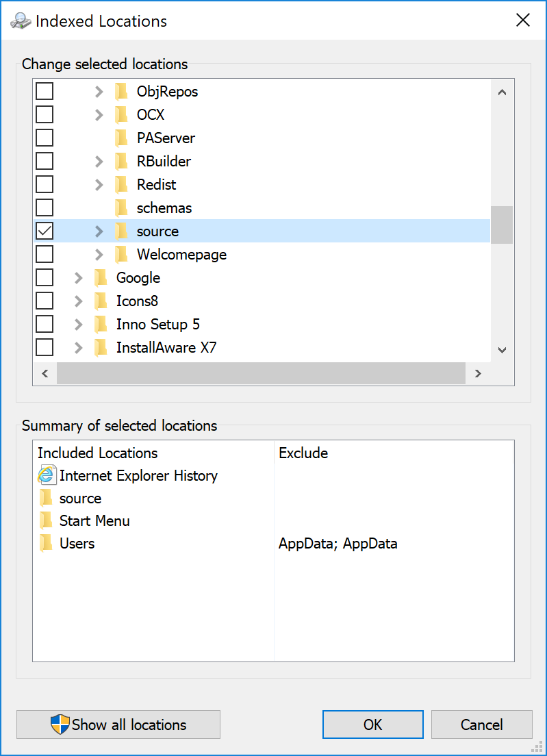
Task: Click the Internet Explorer History icon
Action: tap(47, 475)
